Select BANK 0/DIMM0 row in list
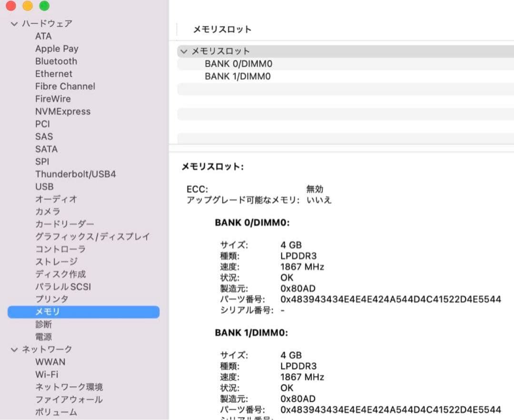 pos(238,64)
